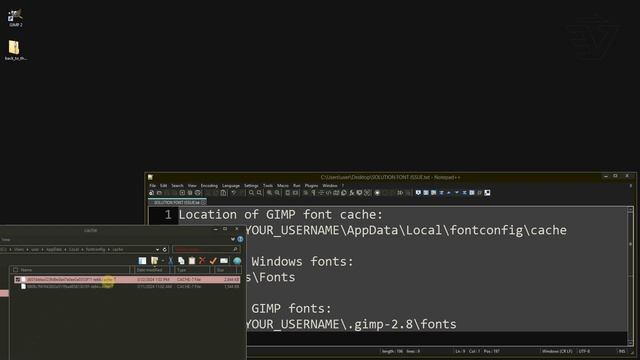Open the Run menu in Notepad++

point(297,186)
